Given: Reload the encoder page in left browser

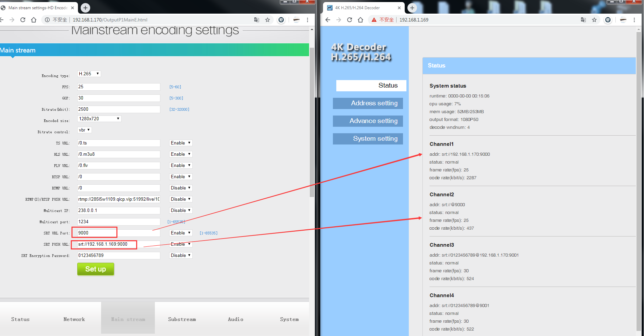Looking at the screenshot, I should [23, 20].
